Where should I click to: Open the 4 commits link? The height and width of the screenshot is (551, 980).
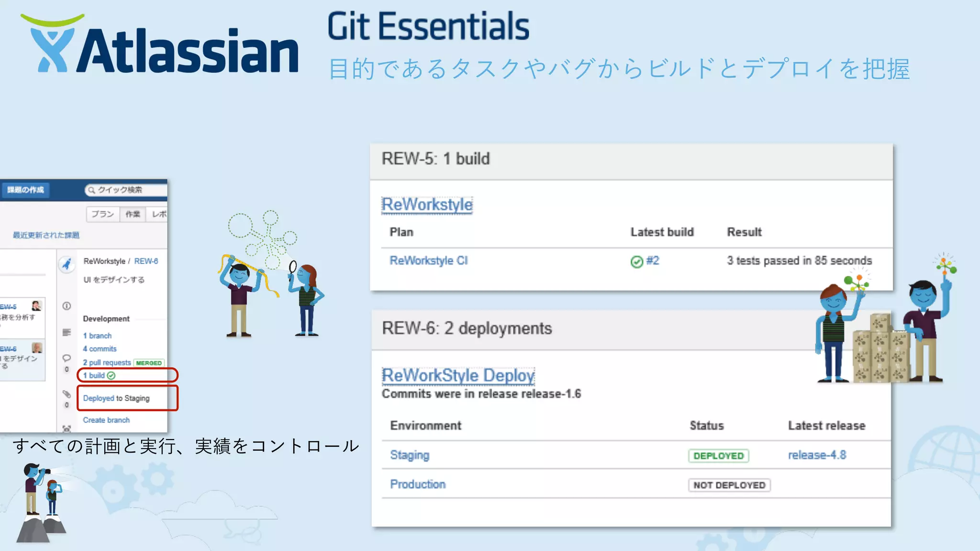pyautogui.click(x=100, y=349)
